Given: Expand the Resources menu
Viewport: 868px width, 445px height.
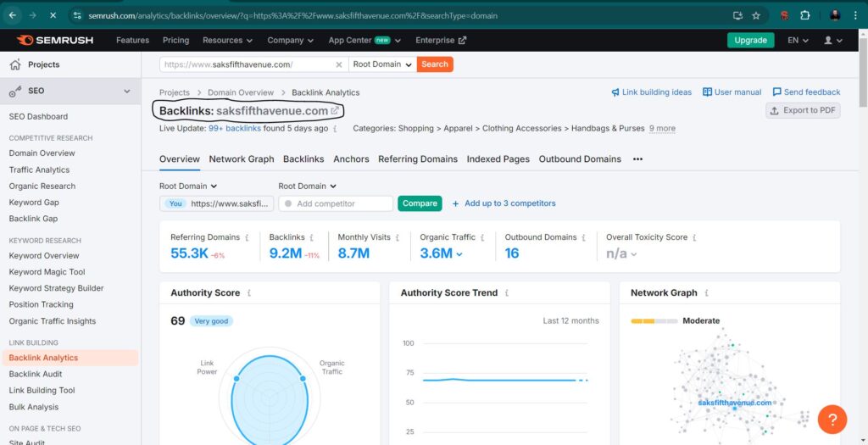Looking at the screenshot, I should tap(227, 41).
